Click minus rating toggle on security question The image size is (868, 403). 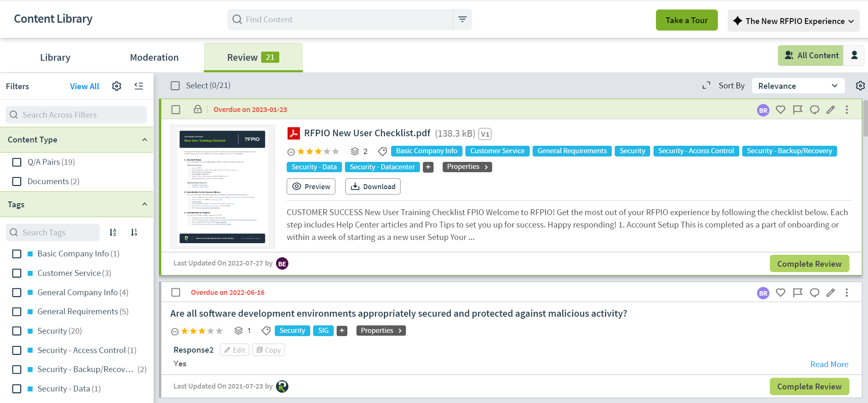click(x=175, y=332)
